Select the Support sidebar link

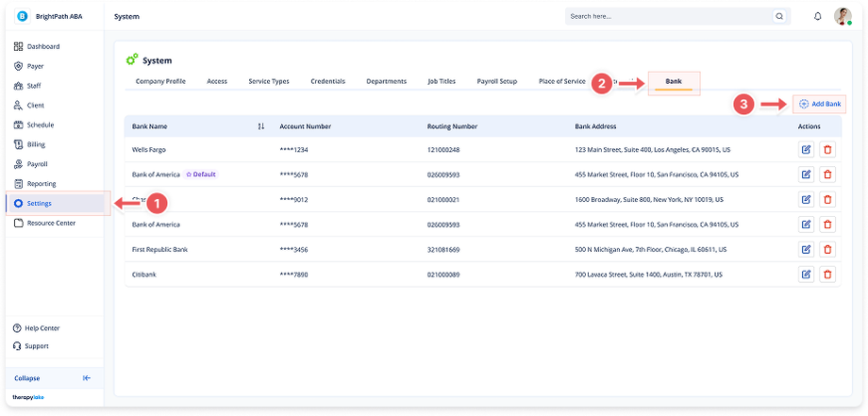click(38, 346)
